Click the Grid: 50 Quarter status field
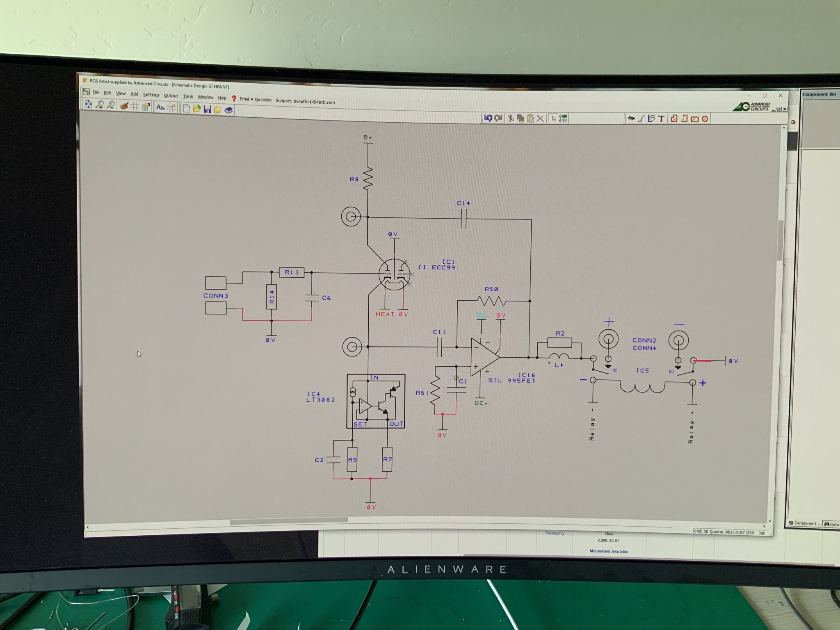 pyautogui.click(x=708, y=532)
